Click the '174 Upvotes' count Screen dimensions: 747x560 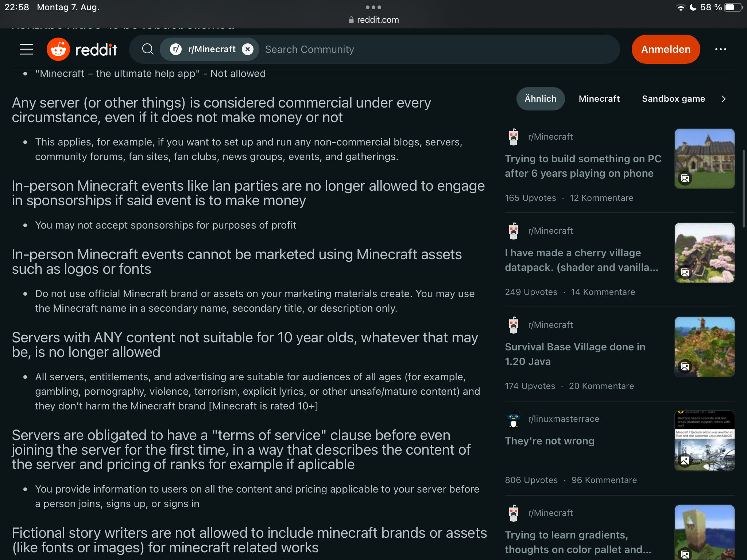530,386
